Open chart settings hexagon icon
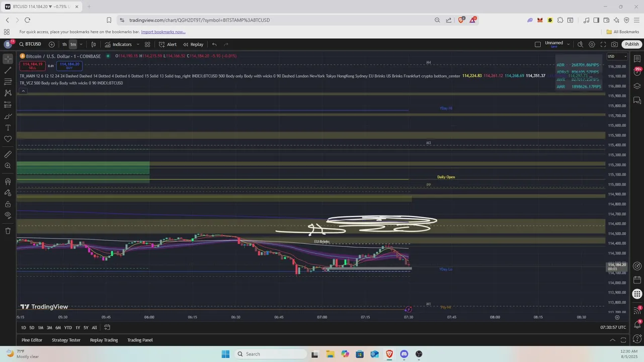The image size is (644, 362). pyautogui.click(x=592, y=44)
